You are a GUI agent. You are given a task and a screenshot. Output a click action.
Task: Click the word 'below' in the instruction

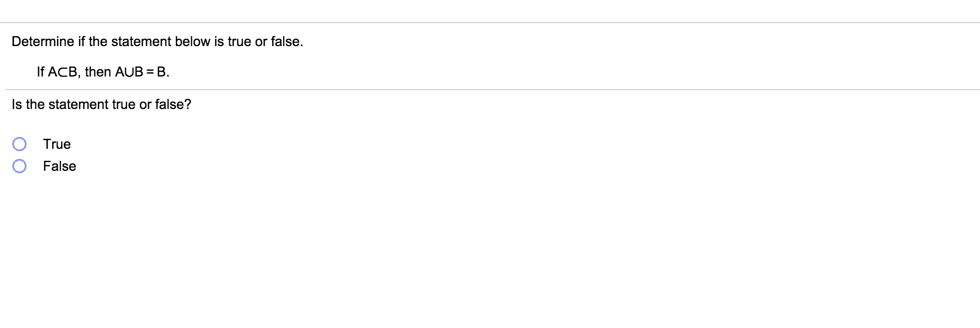192,41
